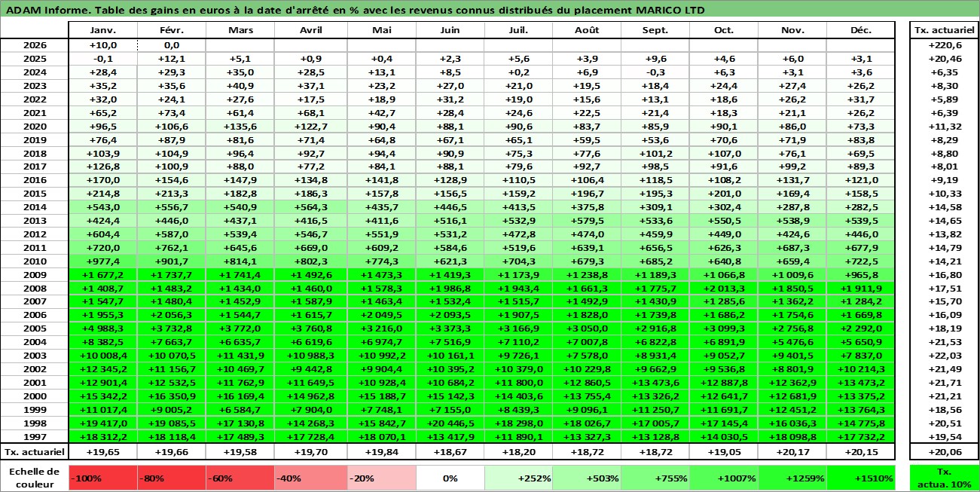Click the 'Tx. actuariel' right column header
This screenshot has width=980, height=492.
pyautogui.click(x=944, y=30)
